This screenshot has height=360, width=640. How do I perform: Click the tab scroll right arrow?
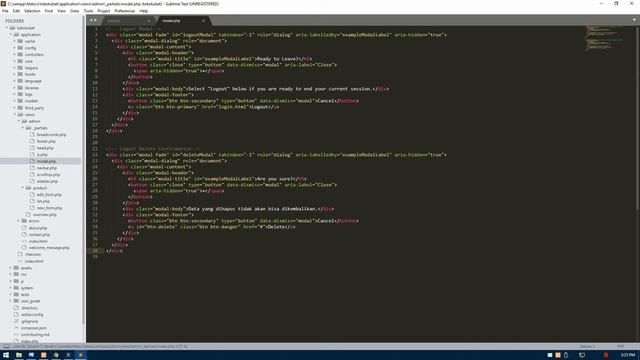96,20
